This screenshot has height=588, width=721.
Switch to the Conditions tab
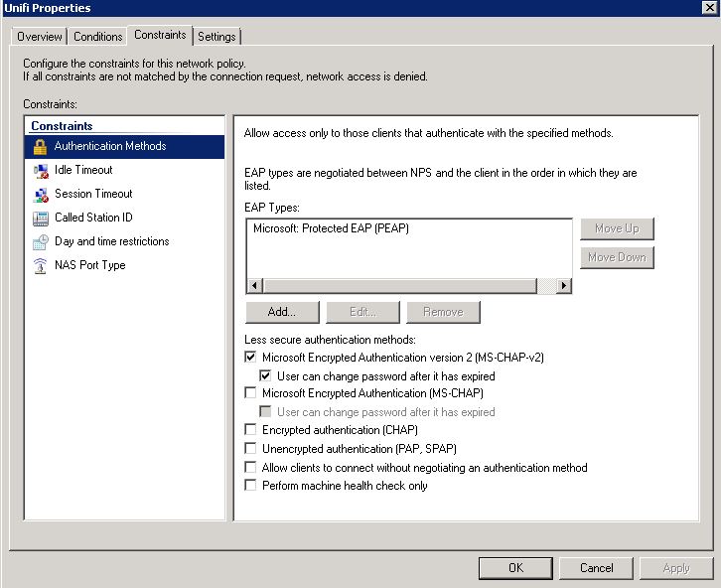coord(98,37)
